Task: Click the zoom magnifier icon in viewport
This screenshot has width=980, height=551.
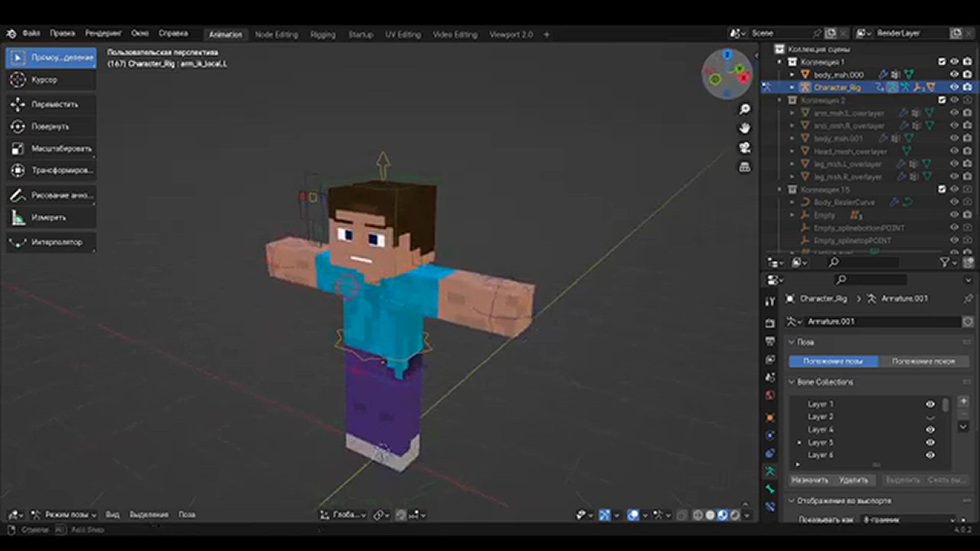Action: coord(745,109)
